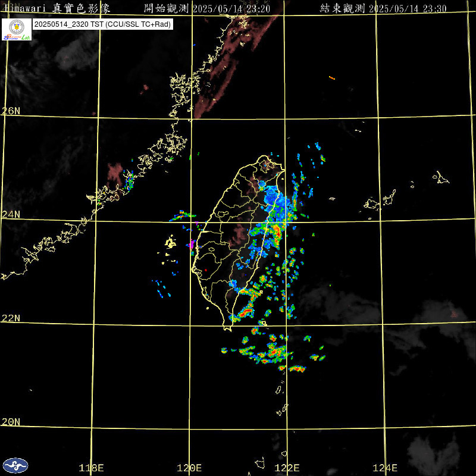Click the 124E longitude label

pos(385,468)
